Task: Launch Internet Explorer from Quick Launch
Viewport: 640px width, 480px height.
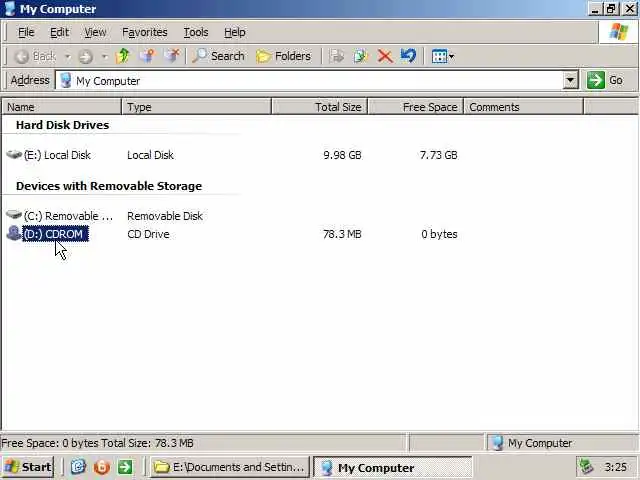Action: click(78, 467)
